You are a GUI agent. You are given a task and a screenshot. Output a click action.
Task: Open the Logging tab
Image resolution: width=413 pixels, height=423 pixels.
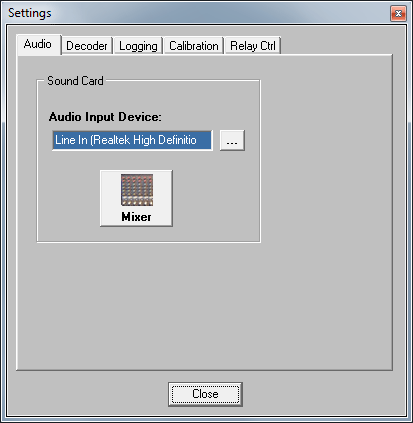(138, 46)
